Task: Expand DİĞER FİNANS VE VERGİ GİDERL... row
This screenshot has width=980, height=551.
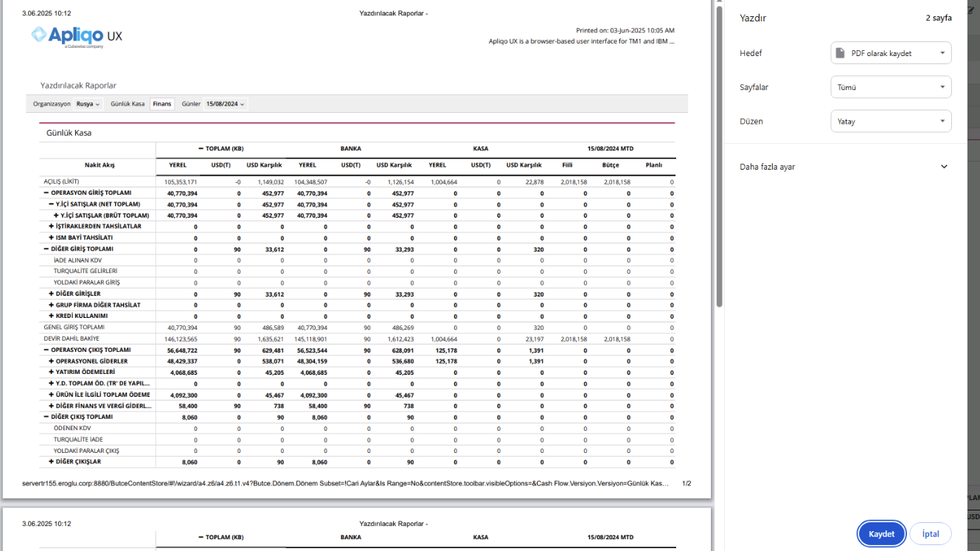Action: (52, 406)
